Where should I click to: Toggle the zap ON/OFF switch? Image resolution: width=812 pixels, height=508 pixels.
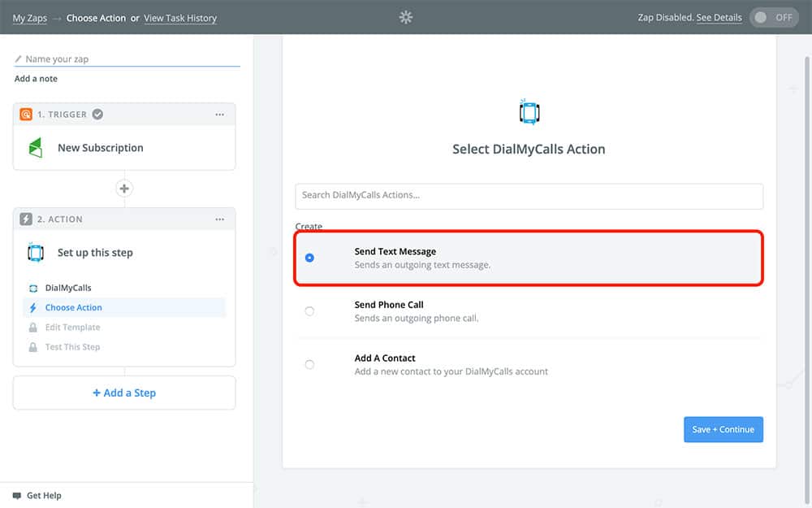tap(774, 17)
